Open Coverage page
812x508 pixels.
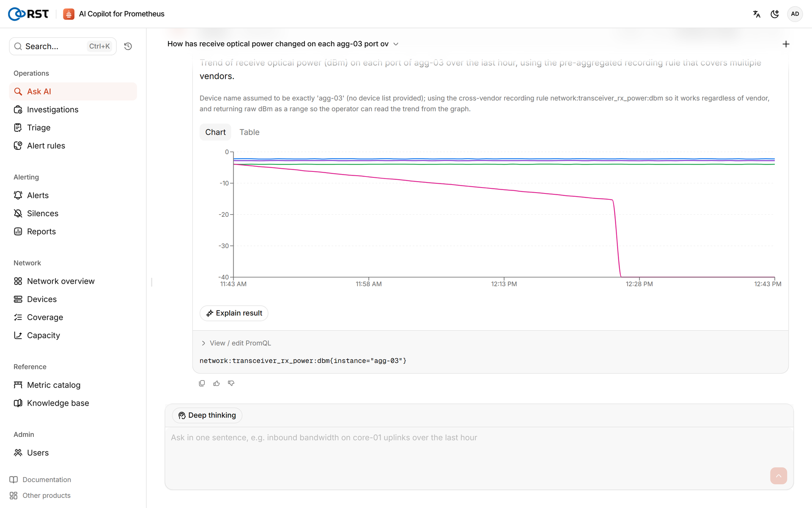(x=73, y=317)
